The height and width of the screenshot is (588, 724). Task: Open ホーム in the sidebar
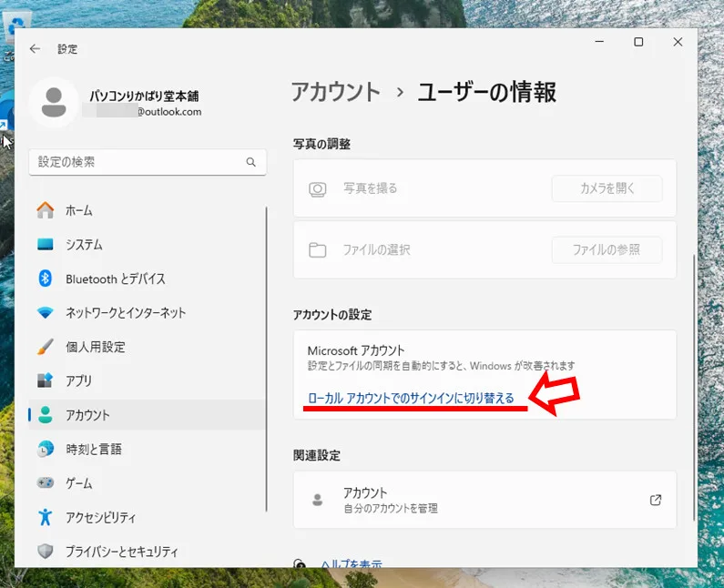coord(148,210)
